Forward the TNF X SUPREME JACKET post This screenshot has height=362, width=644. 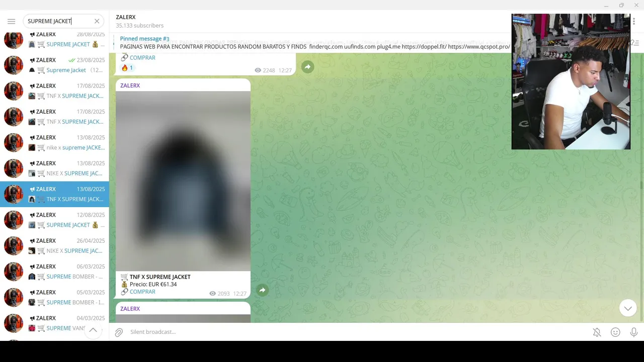(262, 290)
